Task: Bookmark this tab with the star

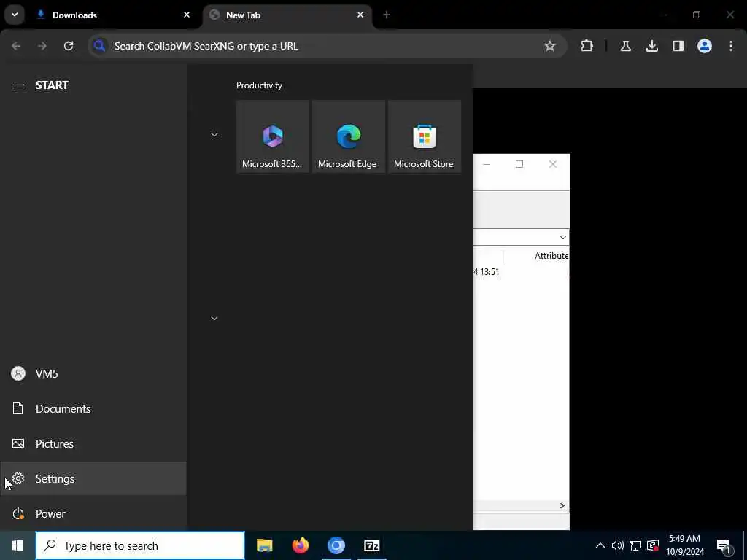Action: [x=550, y=46]
